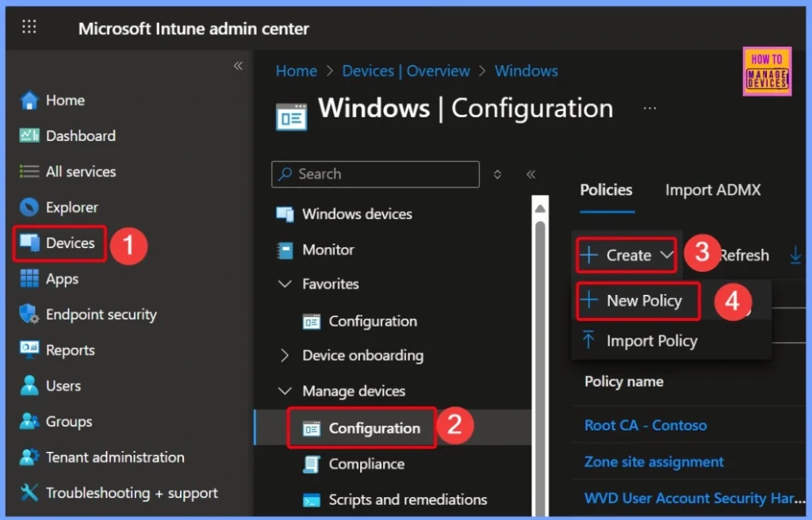Click the Compliance document icon
The width and height of the screenshot is (812, 520).
click(x=311, y=464)
